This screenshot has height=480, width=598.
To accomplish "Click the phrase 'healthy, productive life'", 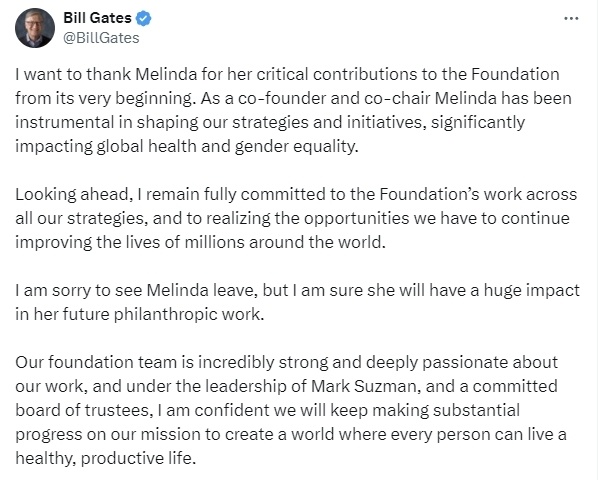I will (x=104, y=458).
